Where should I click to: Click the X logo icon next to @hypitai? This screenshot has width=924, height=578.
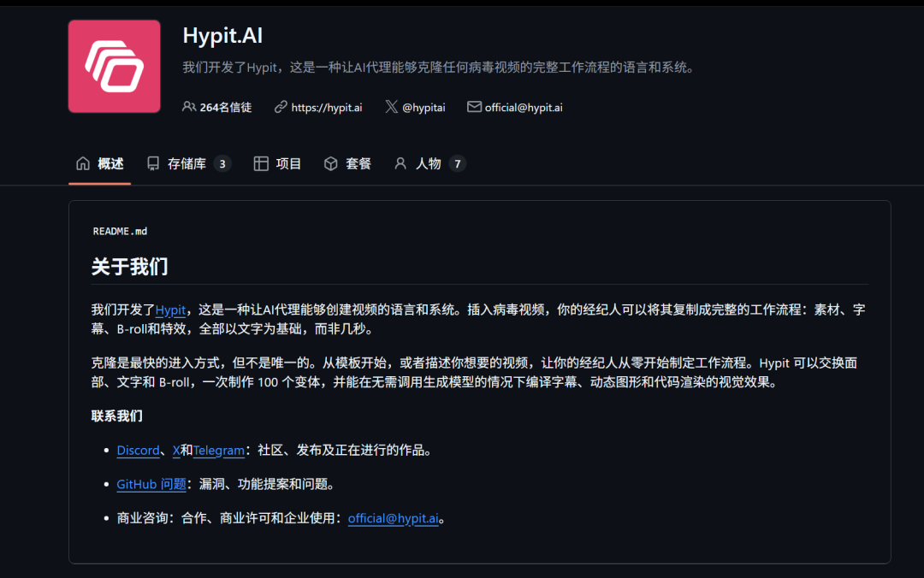click(x=391, y=107)
